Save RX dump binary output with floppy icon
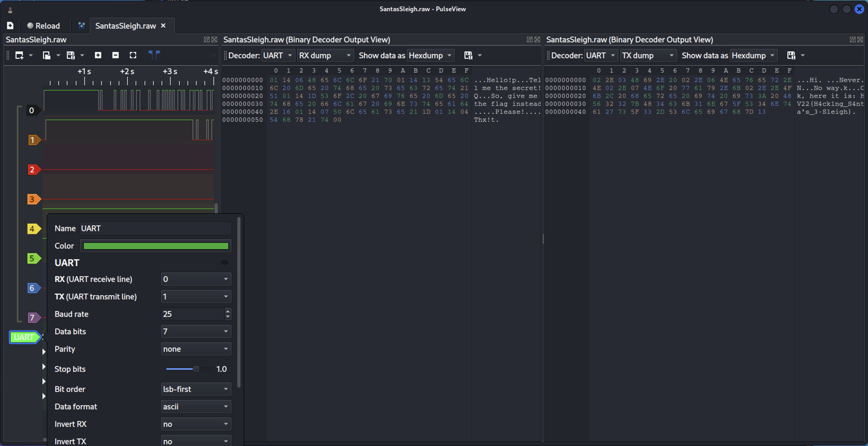 pos(468,55)
